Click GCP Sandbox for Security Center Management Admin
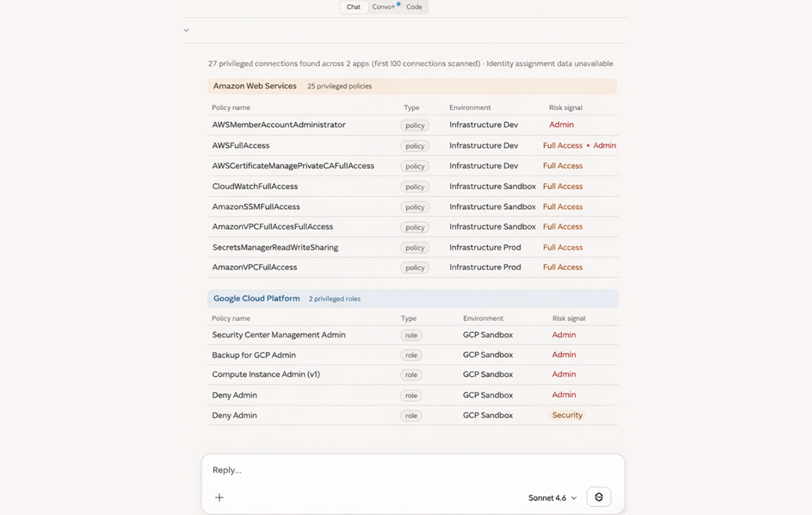The image size is (812, 515). coord(488,335)
